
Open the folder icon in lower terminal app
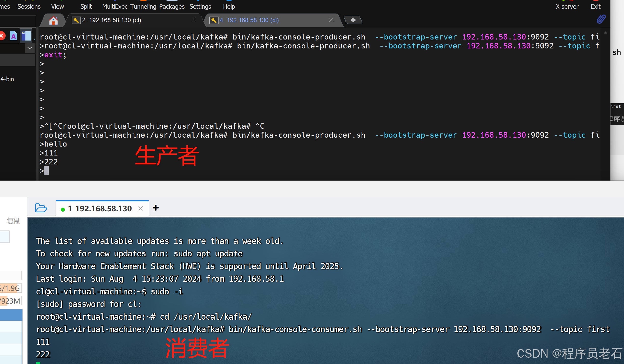(41, 208)
